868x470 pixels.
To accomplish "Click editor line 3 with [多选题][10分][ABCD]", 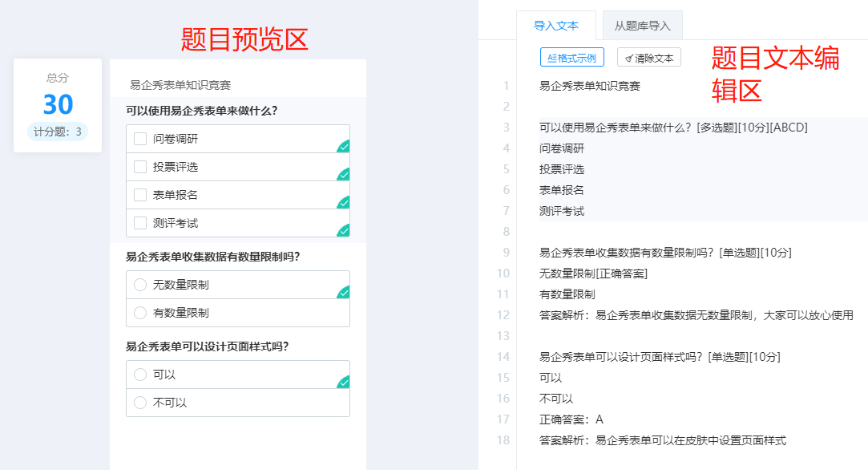I will (x=673, y=128).
